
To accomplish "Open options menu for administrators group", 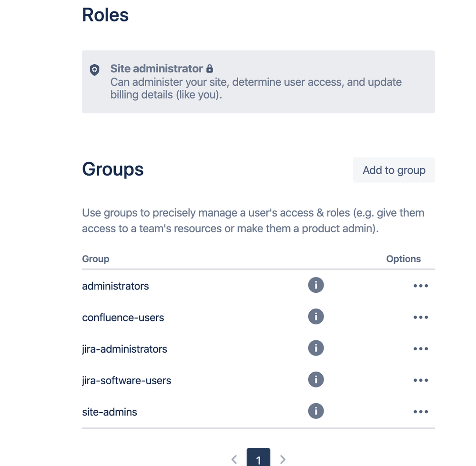I will coord(420,286).
